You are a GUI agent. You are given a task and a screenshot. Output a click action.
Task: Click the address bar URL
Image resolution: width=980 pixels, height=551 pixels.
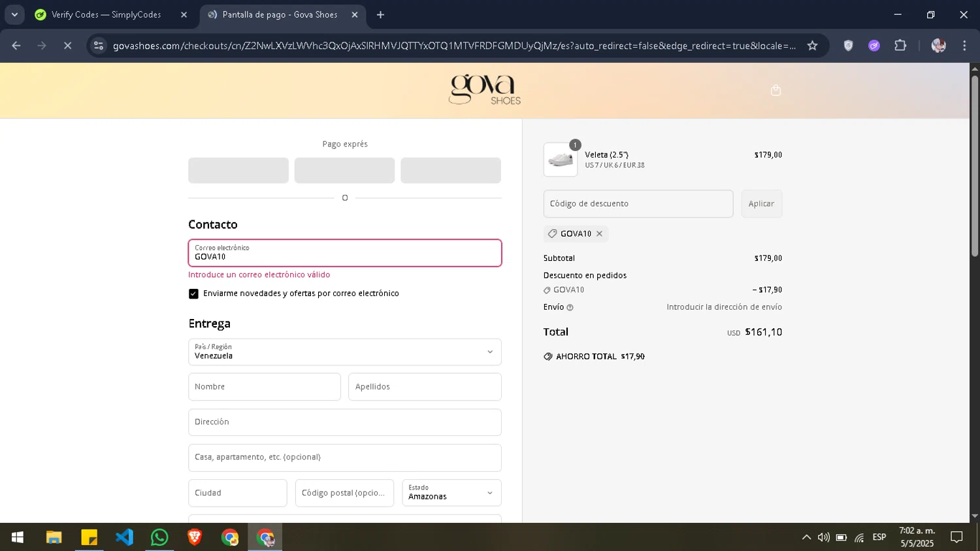point(454,46)
